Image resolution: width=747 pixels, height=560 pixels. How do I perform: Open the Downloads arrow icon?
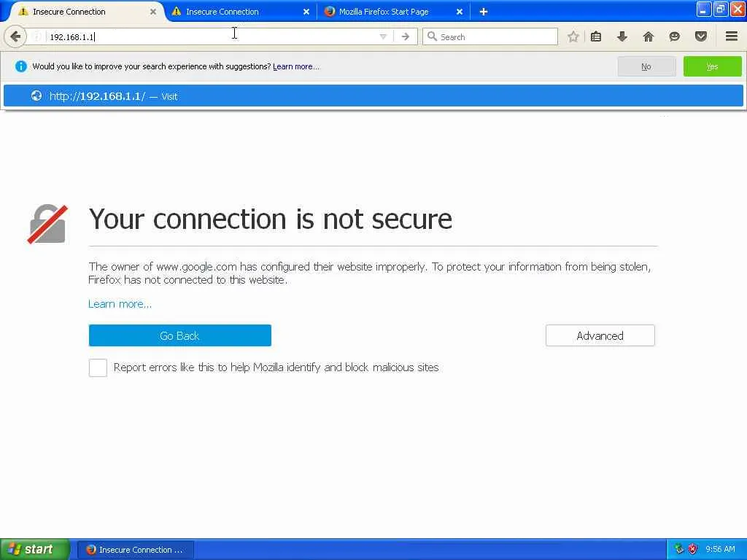[x=622, y=36]
